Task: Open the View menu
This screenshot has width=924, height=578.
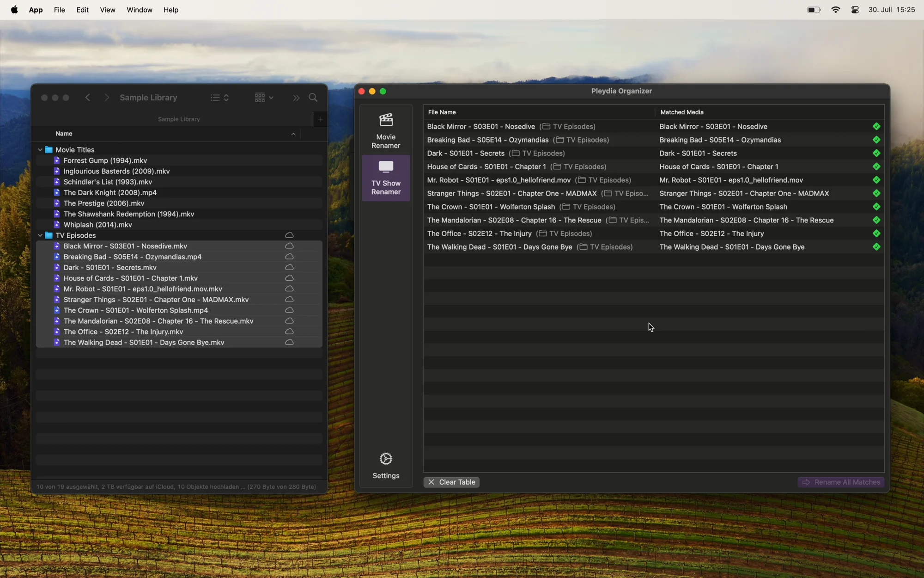Action: [107, 10]
